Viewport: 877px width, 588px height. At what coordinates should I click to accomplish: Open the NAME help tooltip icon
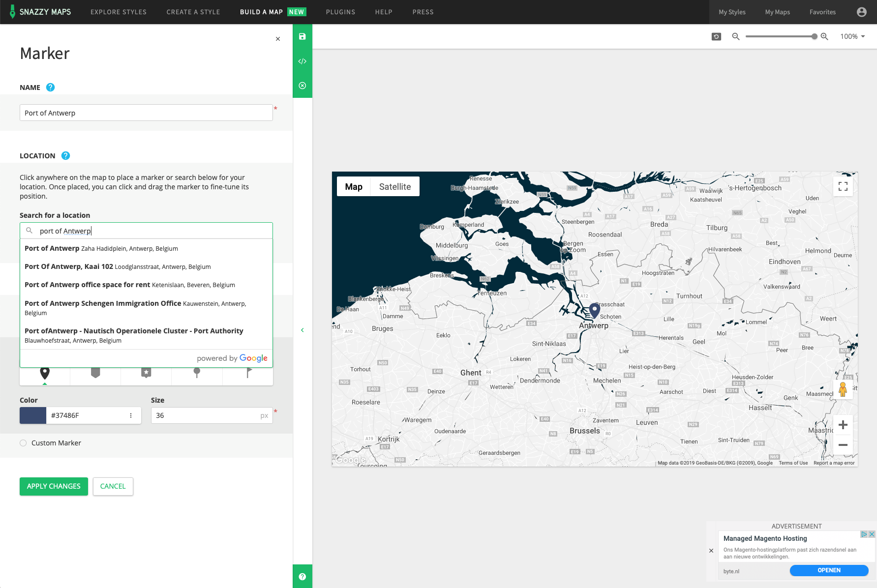[50, 87]
